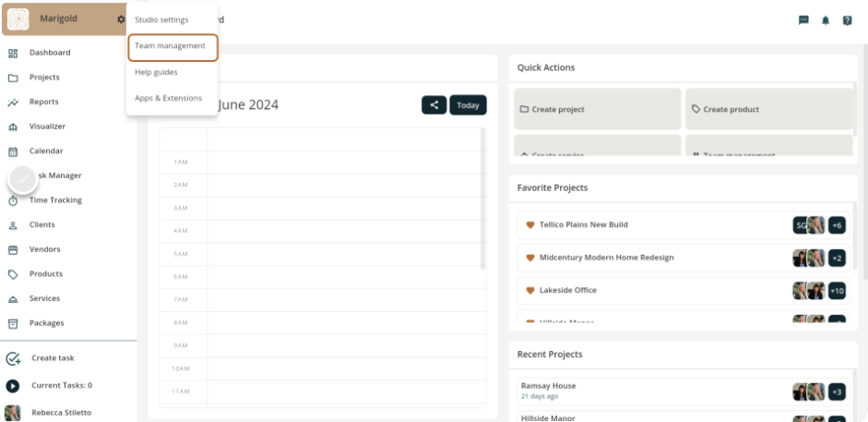Screen dimensions: 868x422
Task: Expand the +3 members badge on Ramsay House
Action: click(x=837, y=392)
